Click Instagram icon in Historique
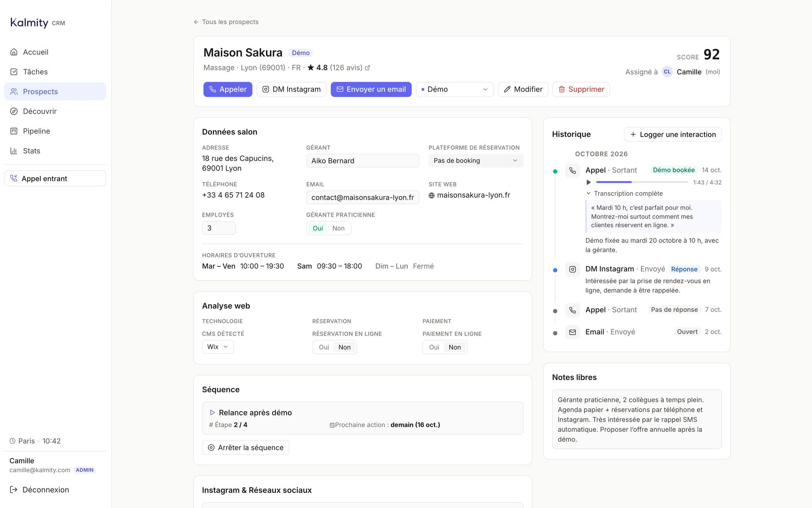 coord(573,269)
